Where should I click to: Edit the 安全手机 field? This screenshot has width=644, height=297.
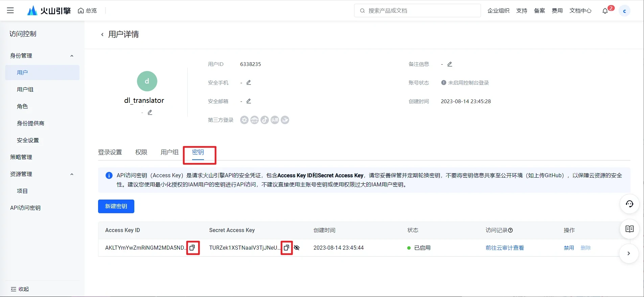249,83
